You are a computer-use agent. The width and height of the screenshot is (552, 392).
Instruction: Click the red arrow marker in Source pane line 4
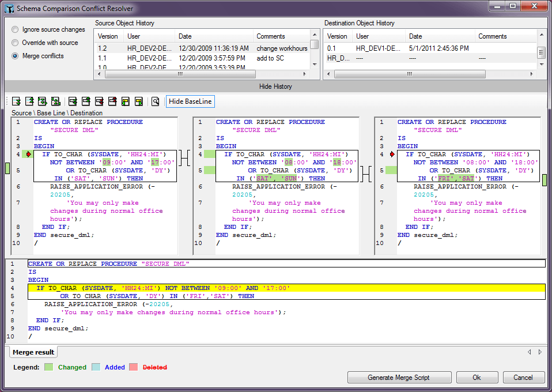pos(29,154)
